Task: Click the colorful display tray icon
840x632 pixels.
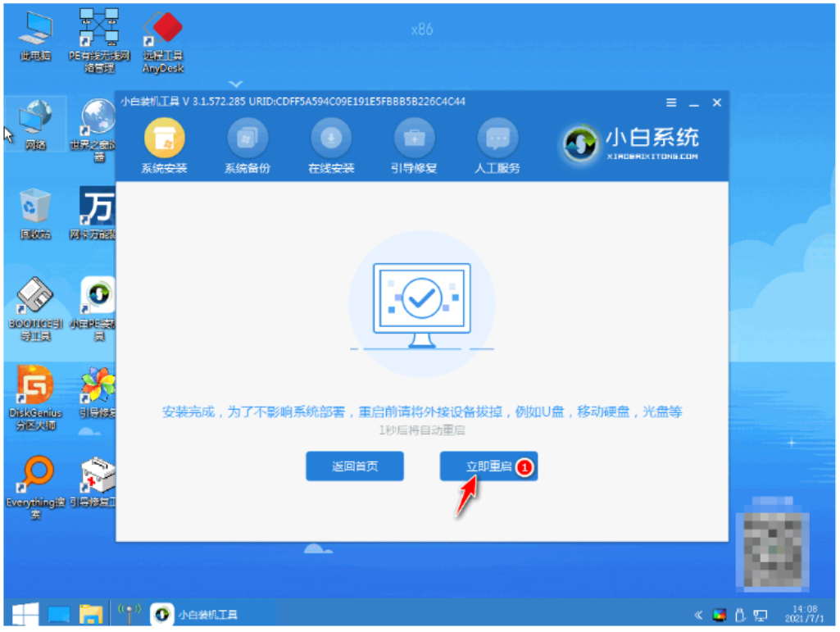Action: point(719,616)
